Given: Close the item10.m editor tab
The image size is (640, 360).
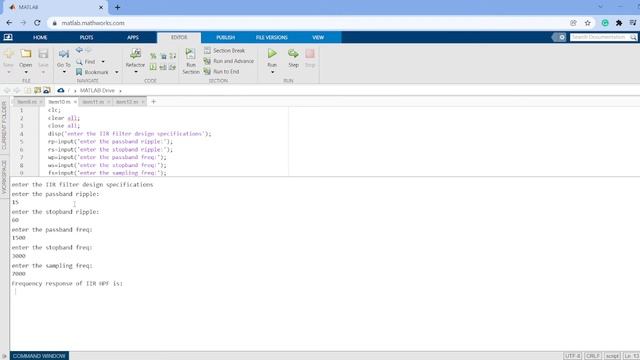Looking at the screenshot, I should tap(75, 102).
